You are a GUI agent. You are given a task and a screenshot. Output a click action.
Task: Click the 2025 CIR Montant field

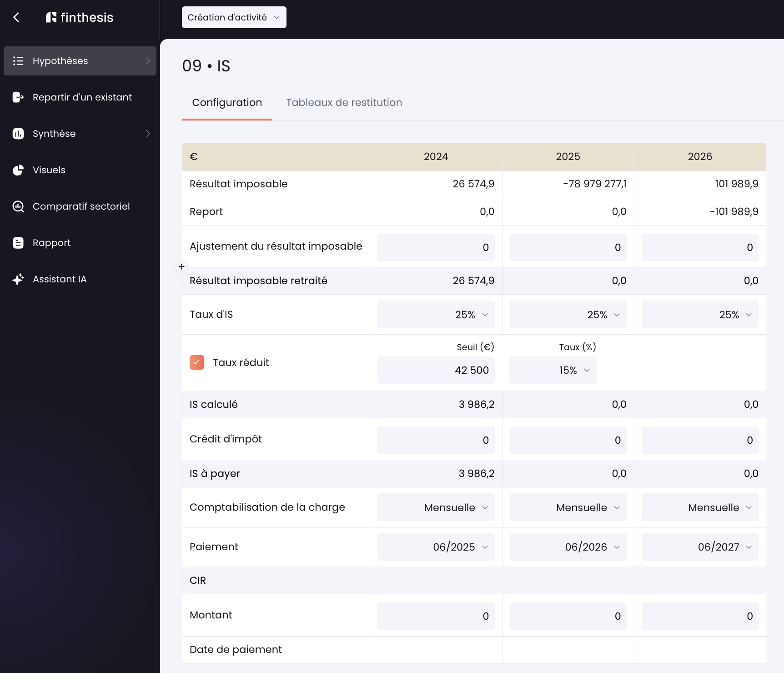(x=568, y=616)
